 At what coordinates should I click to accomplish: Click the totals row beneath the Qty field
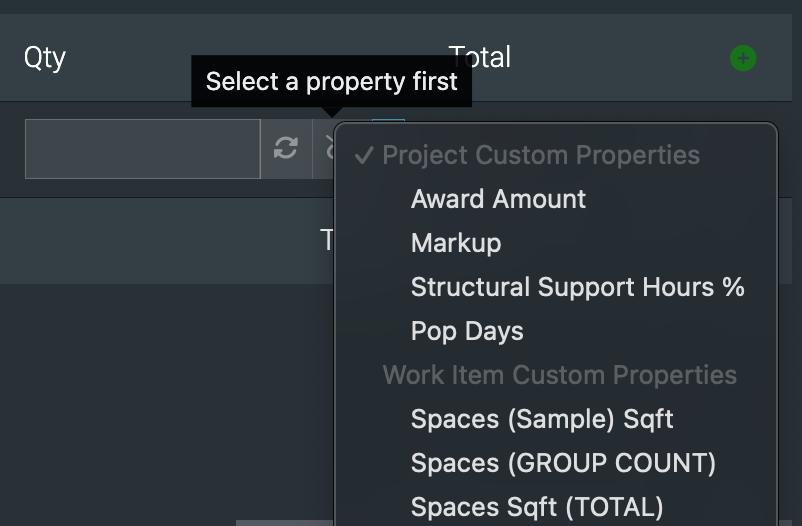[x=167, y=240]
